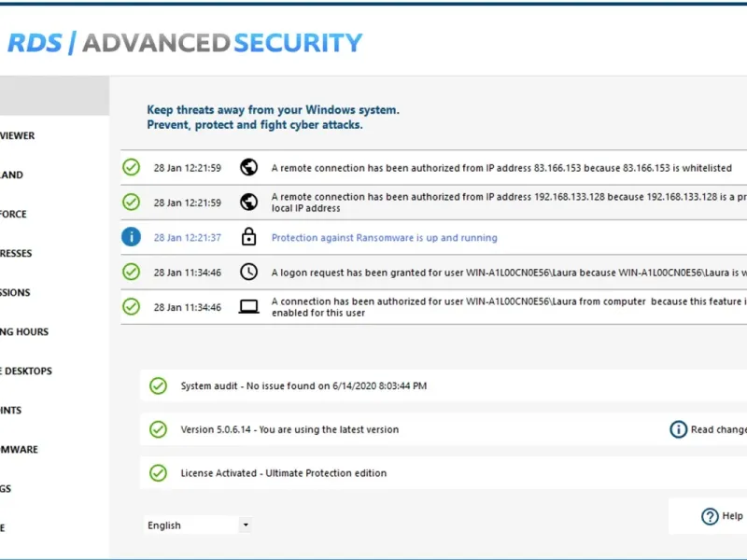Viewport: 747px width, 560px height.
Task: Click the blue info icon beside Ransomware protection event
Action: coord(132,237)
